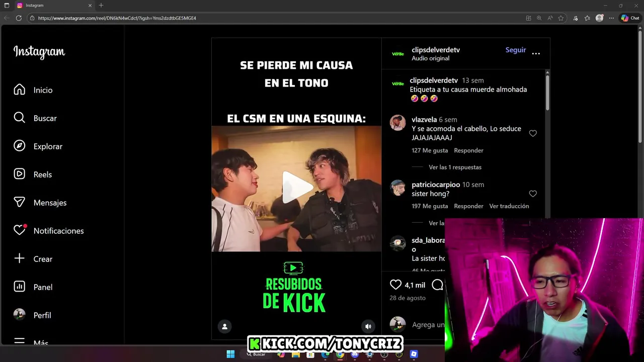The width and height of the screenshot is (644, 362).
Task: Click the 28 de agosto date
Action: click(408, 298)
